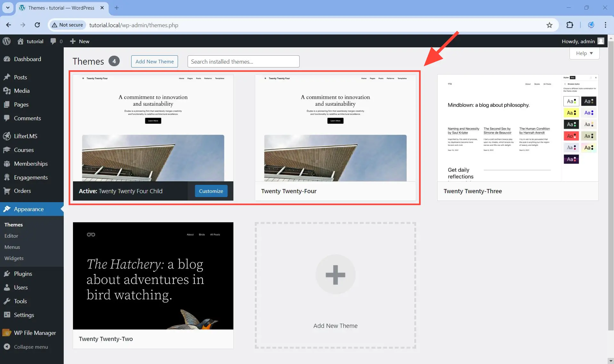Click the browser address bar URL
The height and width of the screenshot is (364, 614).
[134, 25]
